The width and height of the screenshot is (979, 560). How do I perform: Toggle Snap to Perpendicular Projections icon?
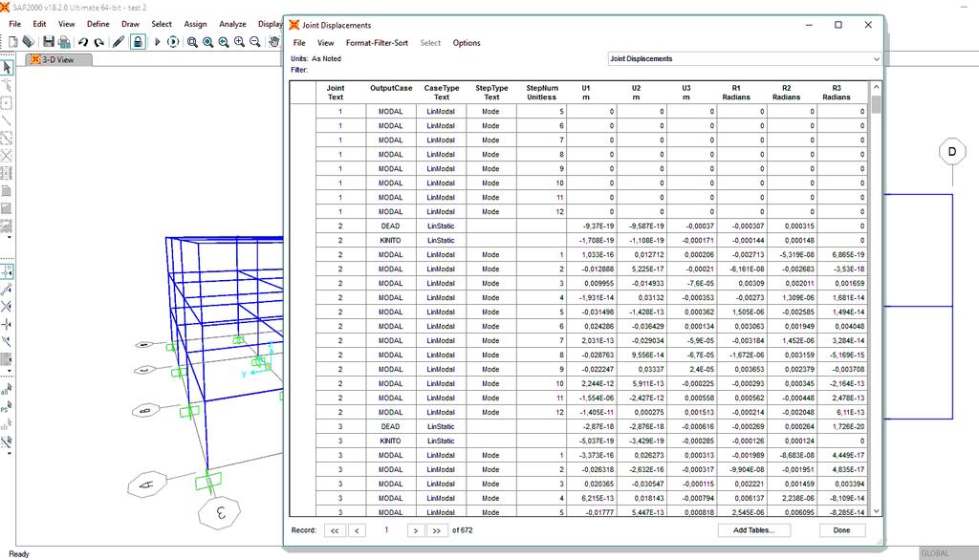[x=7, y=324]
